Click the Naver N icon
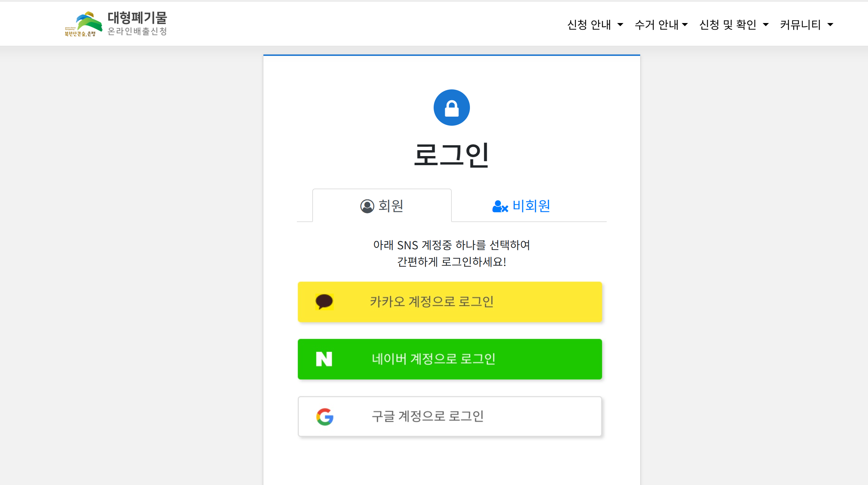868x485 pixels. point(324,359)
